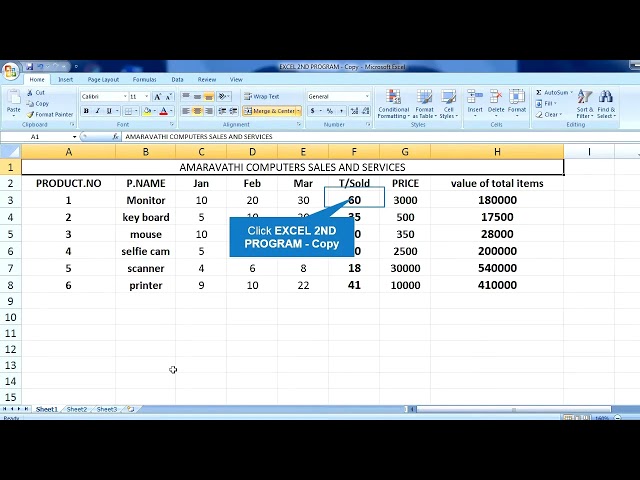Toggle Top Align
640x480 pixels.
pyautogui.click(x=186, y=96)
